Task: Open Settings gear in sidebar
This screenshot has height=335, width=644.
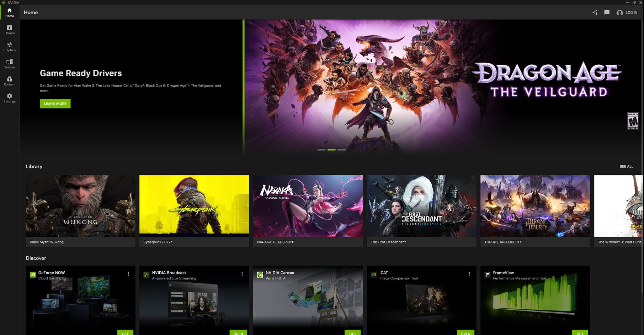Action: pos(10,98)
